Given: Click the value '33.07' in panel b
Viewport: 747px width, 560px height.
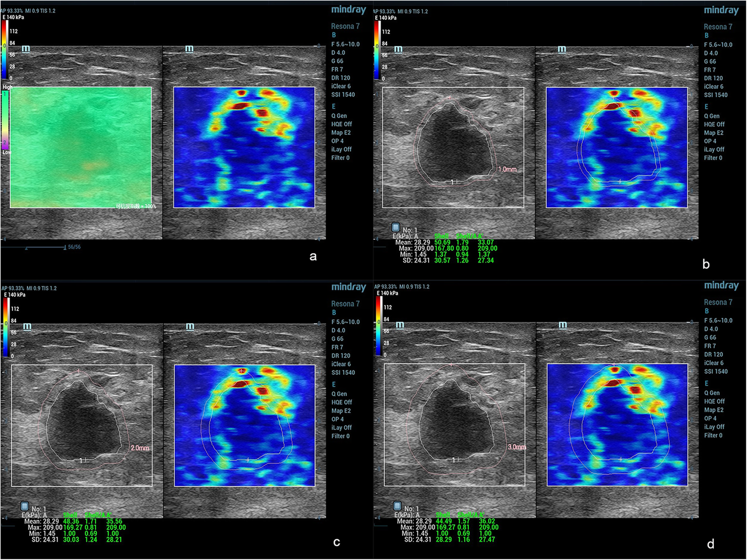Looking at the screenshot, I should pos(486,242).
